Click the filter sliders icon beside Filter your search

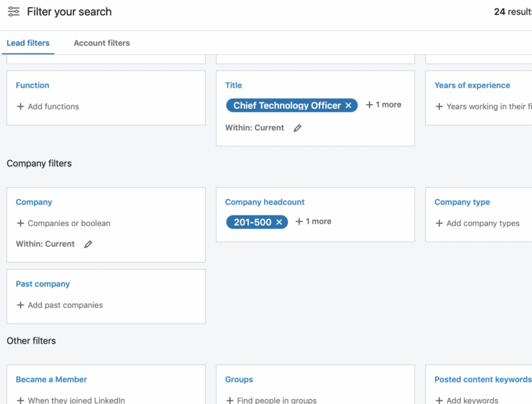(x=14, y=12)
